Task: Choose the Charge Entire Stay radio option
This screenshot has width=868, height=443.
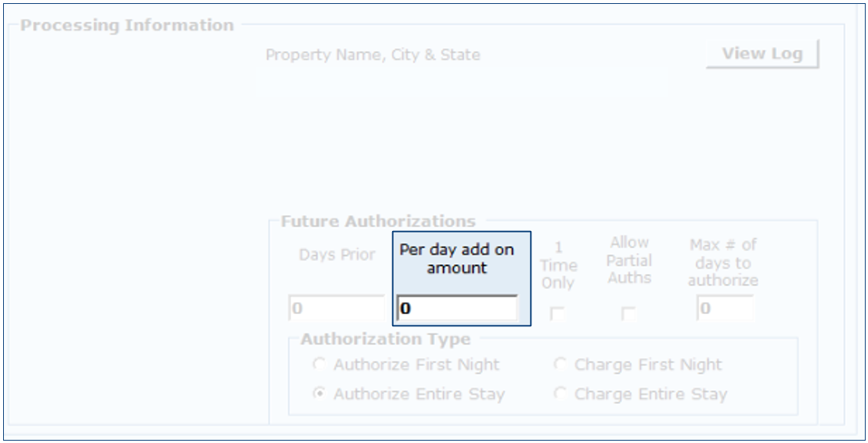Action: [x=560, y=394]
